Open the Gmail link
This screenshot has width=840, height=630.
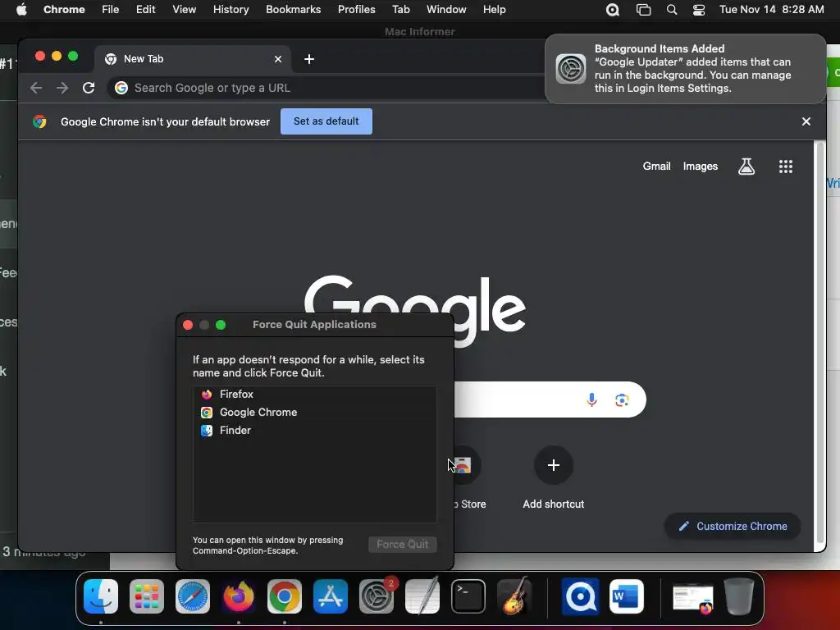657,167
